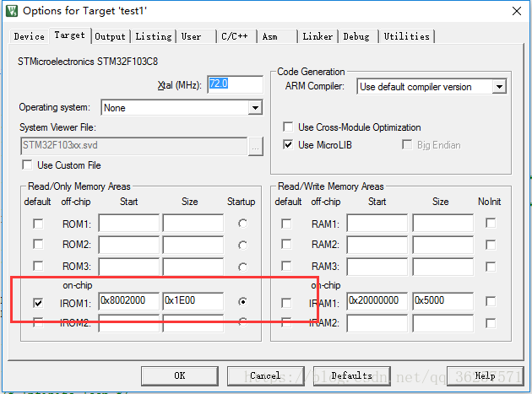Close the Options for Target dialog
This screenshot has width=532, height=394.
[x=517, y=11]
